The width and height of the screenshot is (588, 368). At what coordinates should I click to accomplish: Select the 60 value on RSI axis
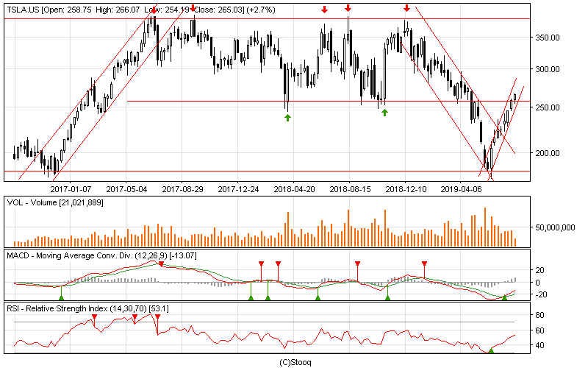[x=539, y=330]
